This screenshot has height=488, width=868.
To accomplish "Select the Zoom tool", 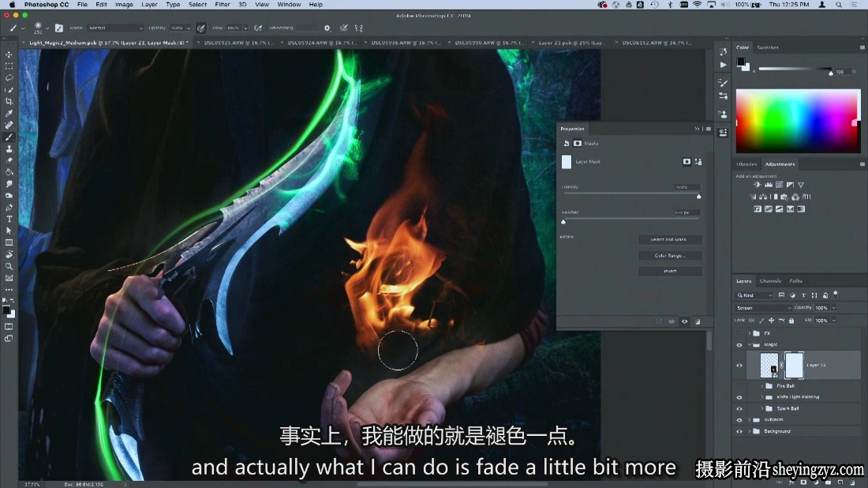I will point(9,266).
